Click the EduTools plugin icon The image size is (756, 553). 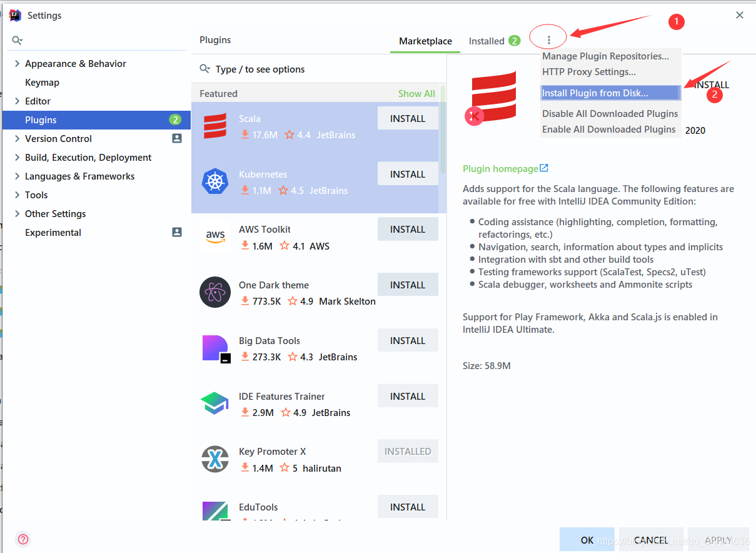(216, 511)
